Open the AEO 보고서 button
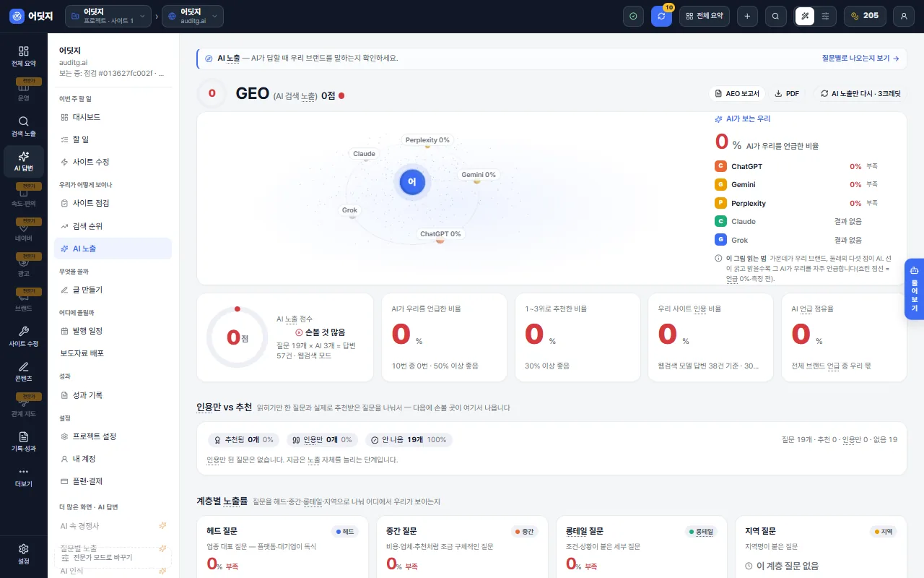The width and height of the screenshot is (924, 578). 737,93
